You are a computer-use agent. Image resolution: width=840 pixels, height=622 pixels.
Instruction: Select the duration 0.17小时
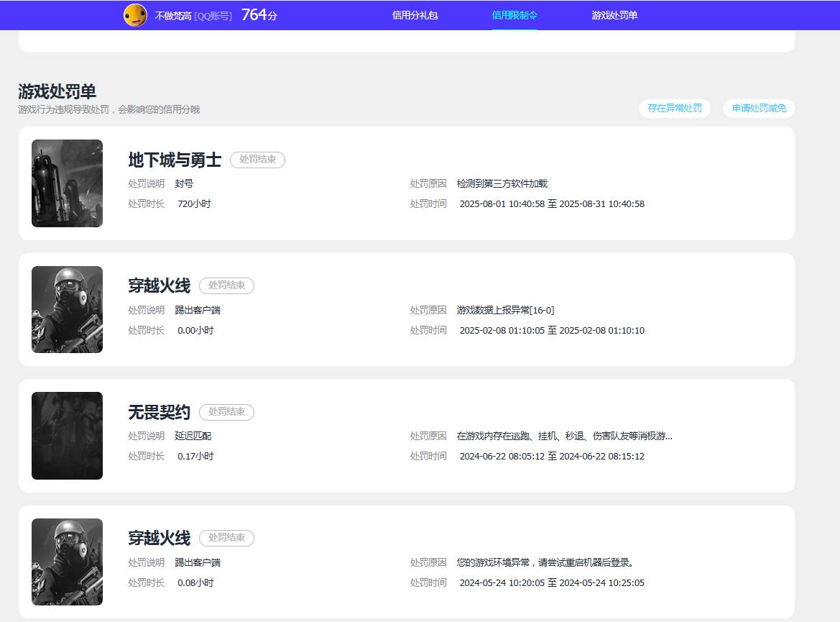coord(195,457)
